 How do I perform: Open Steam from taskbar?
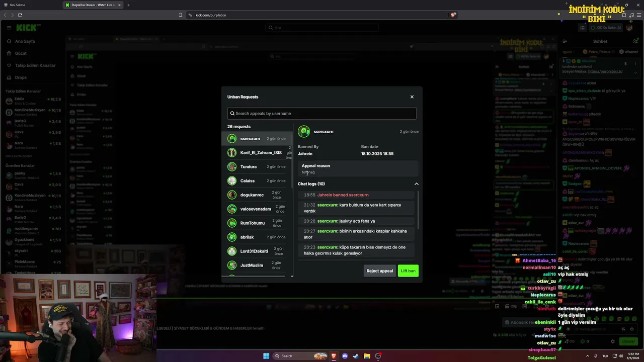356,356
